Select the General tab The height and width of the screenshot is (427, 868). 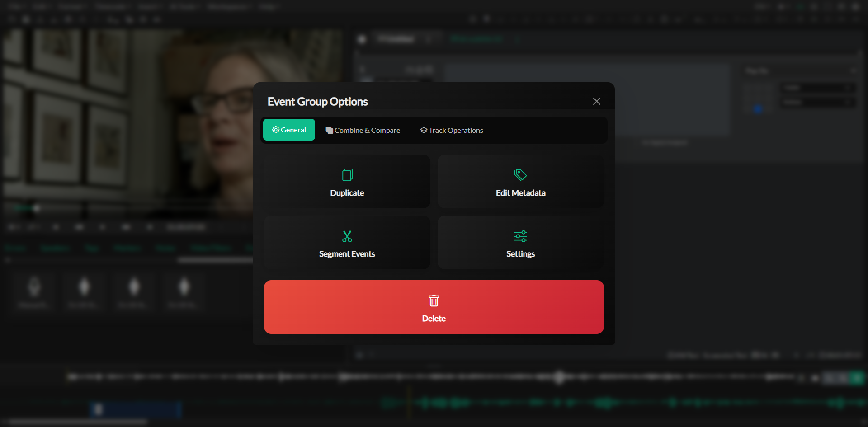[x=289, y=130]
